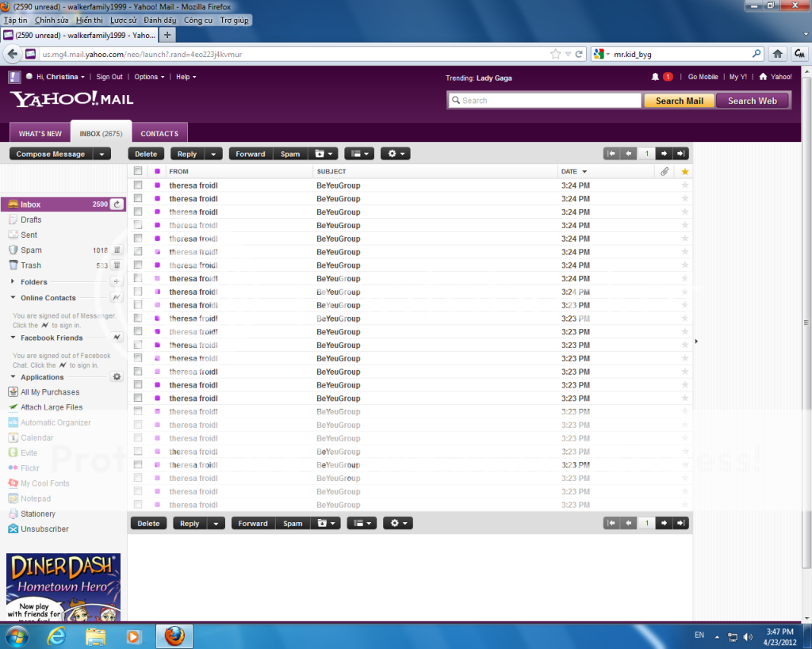812x649 pixels.
Task: Check the box for the first email
Action: pyautogui.click(x=138, y=185)
